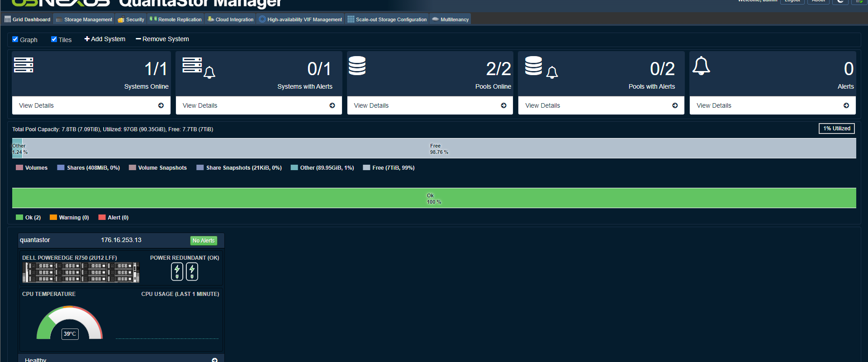Click the database stack icon in Pools Online tile
The width and height of the screenshot is (868, 362).
click(357, 66)
